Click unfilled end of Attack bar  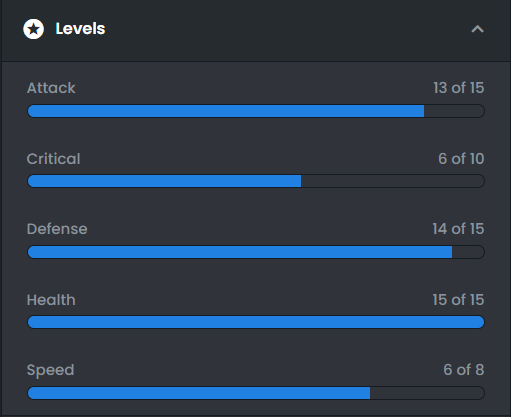[454, 111]
